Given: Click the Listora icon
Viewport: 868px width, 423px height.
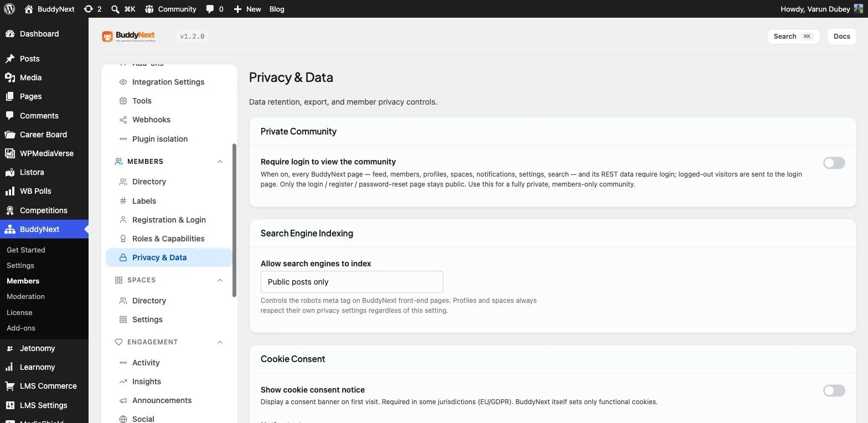Looking at the screenshot, I should click(x=10, y=172).
